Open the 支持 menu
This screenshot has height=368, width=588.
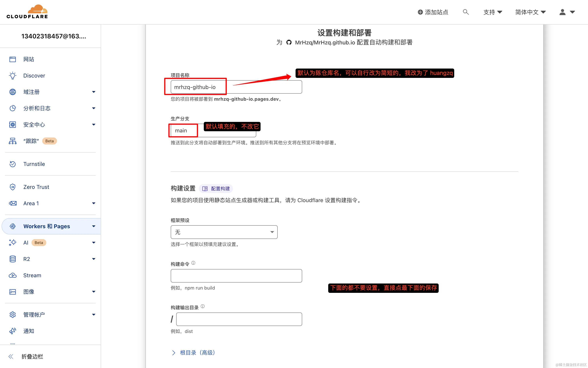pyautogui.click(x=493, y=12)
